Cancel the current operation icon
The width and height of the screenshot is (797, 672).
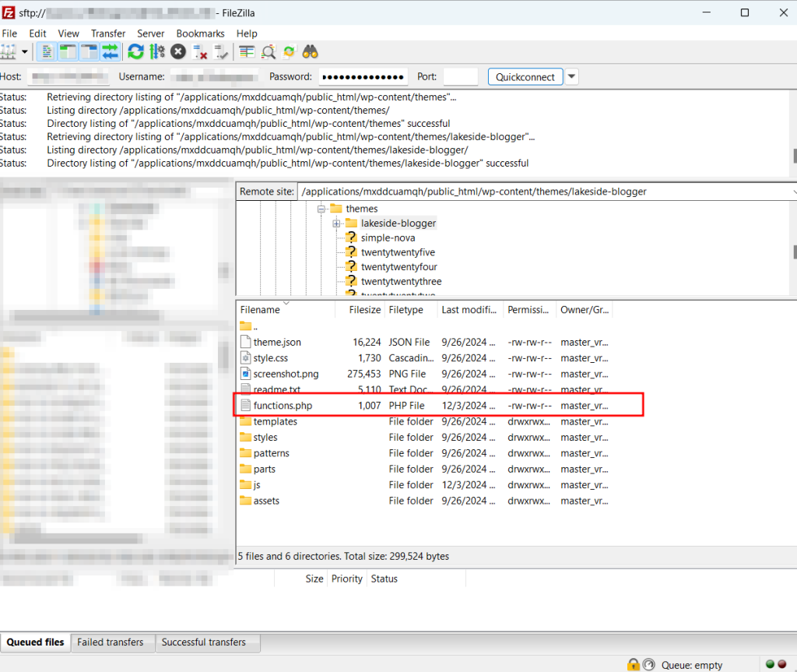(178, 52)
